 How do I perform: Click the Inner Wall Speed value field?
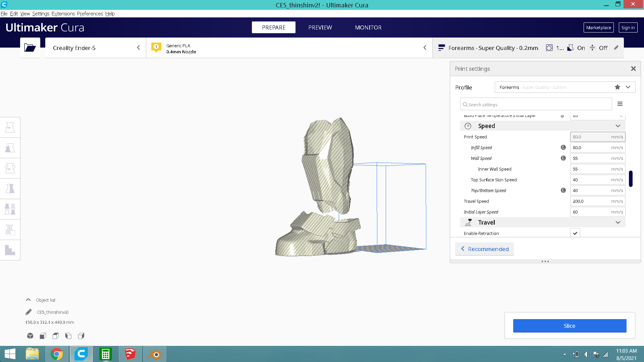pos(598,169)
